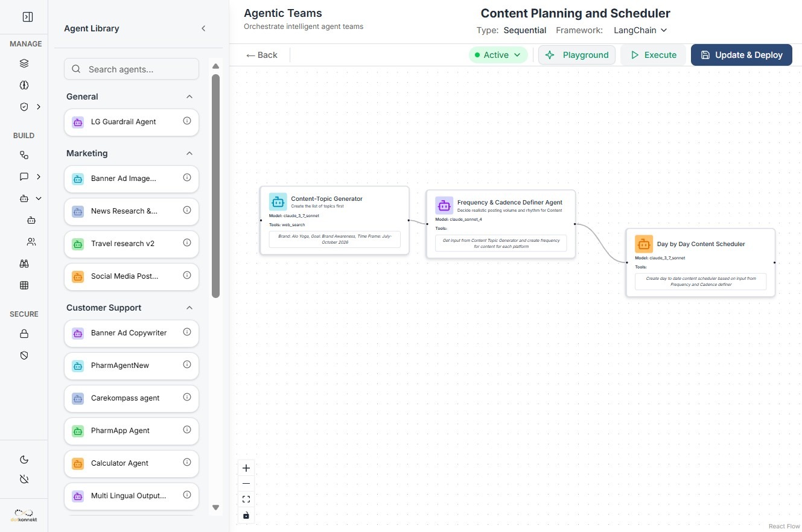This screenshot has width=802, height=532.
Task: Click the fit view canvas icon
Action: (246, 499)
